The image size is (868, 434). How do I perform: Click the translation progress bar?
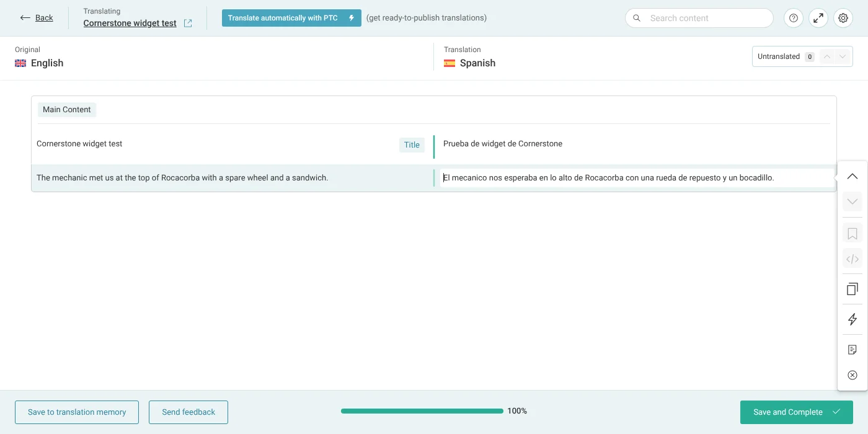tap(422, 411)
